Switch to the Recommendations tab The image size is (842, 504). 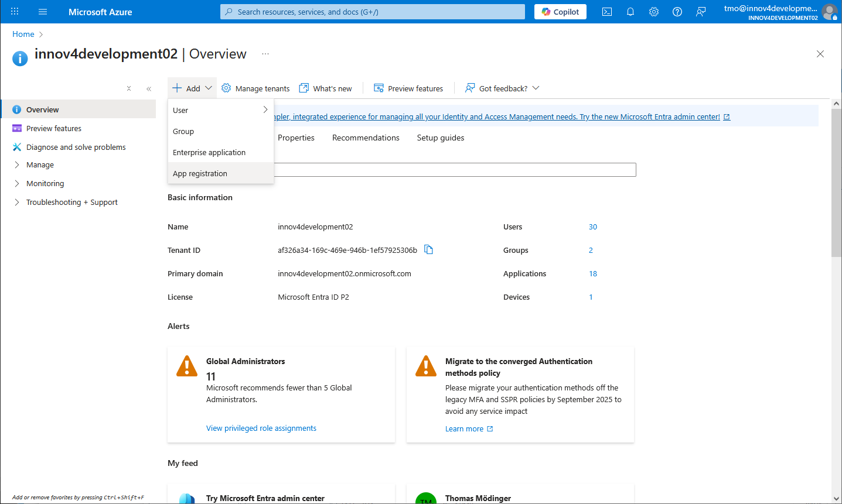pyautogui.click(x=366, y=138)
